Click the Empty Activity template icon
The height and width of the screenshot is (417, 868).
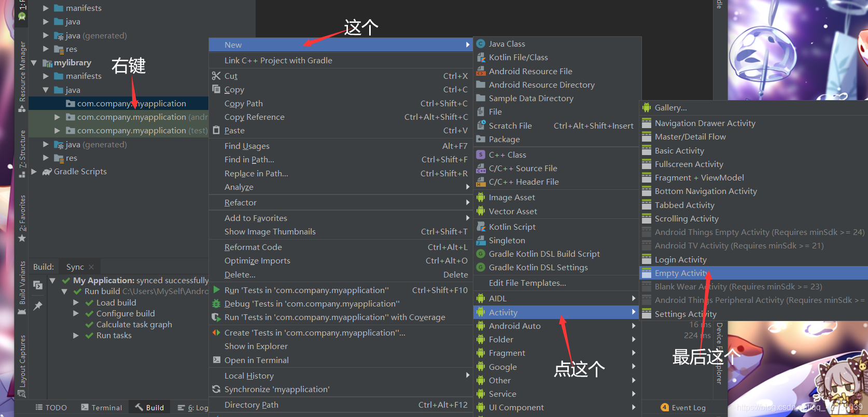[x=647, y=273]
